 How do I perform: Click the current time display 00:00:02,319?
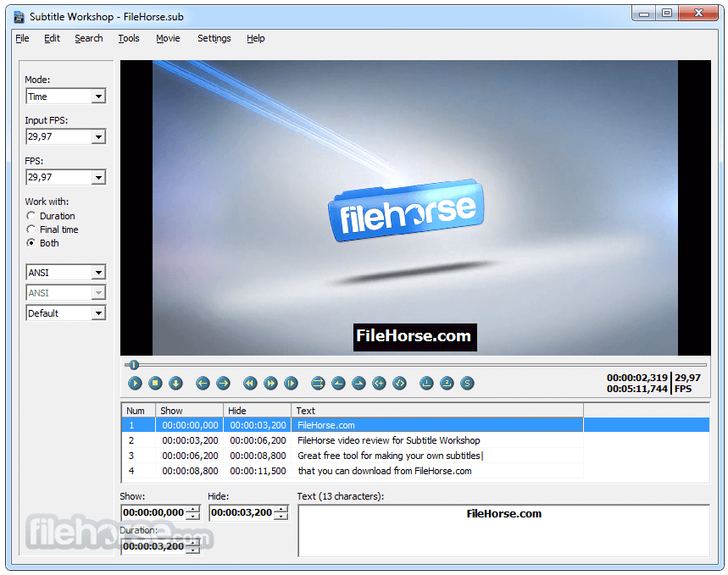tap(637, 378)
